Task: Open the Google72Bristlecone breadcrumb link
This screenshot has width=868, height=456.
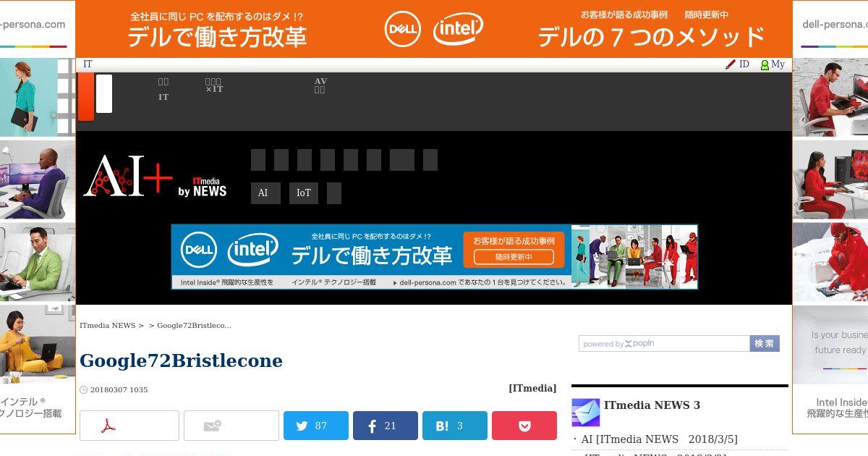Action: [x=194, y=326]
